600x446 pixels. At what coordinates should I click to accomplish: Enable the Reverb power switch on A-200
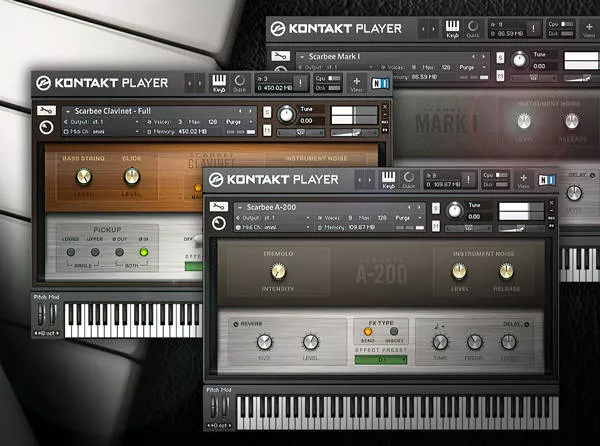[236, 324]
